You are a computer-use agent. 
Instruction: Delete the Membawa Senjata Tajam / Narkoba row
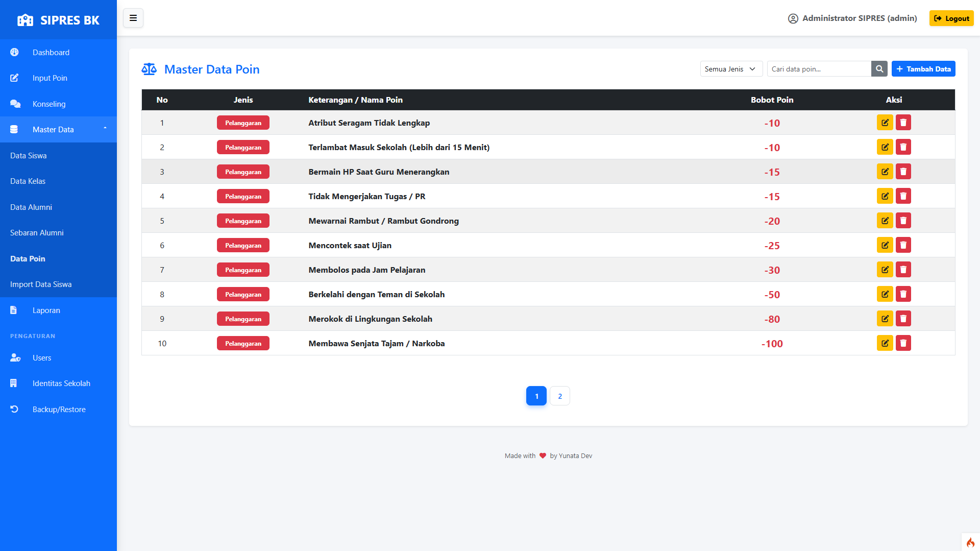[903, 343]
